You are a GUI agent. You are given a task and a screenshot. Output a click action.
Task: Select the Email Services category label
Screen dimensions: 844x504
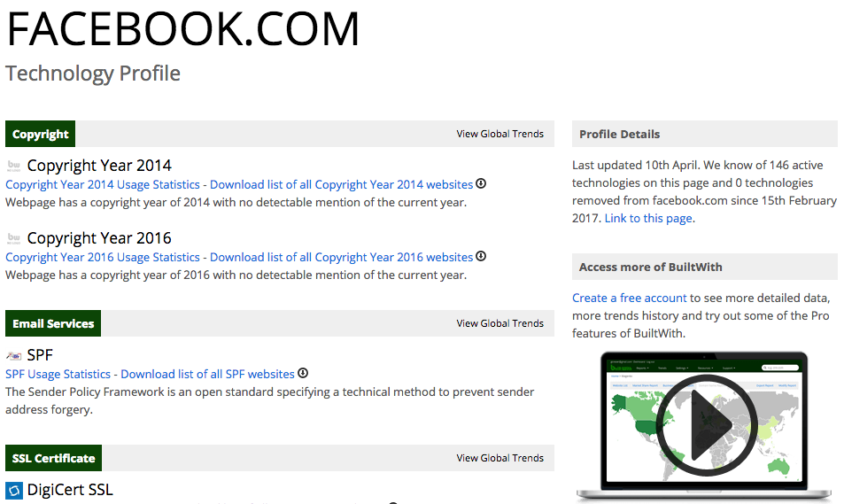[x=53, y=323]
